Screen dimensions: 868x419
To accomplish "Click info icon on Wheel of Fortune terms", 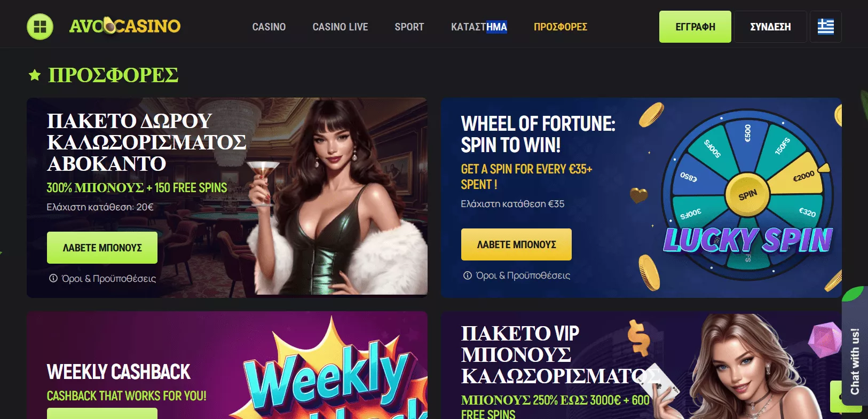I will tap(467, 275).
